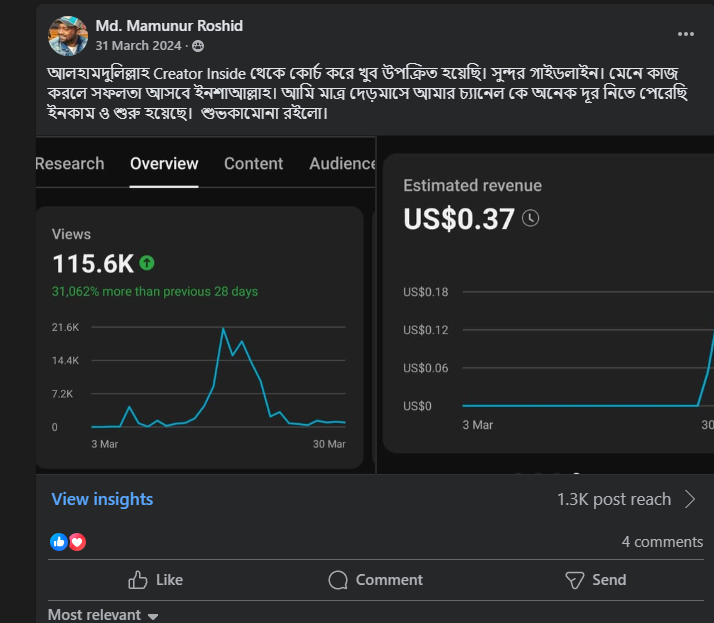Open the Audience tab

coord(342,164)
